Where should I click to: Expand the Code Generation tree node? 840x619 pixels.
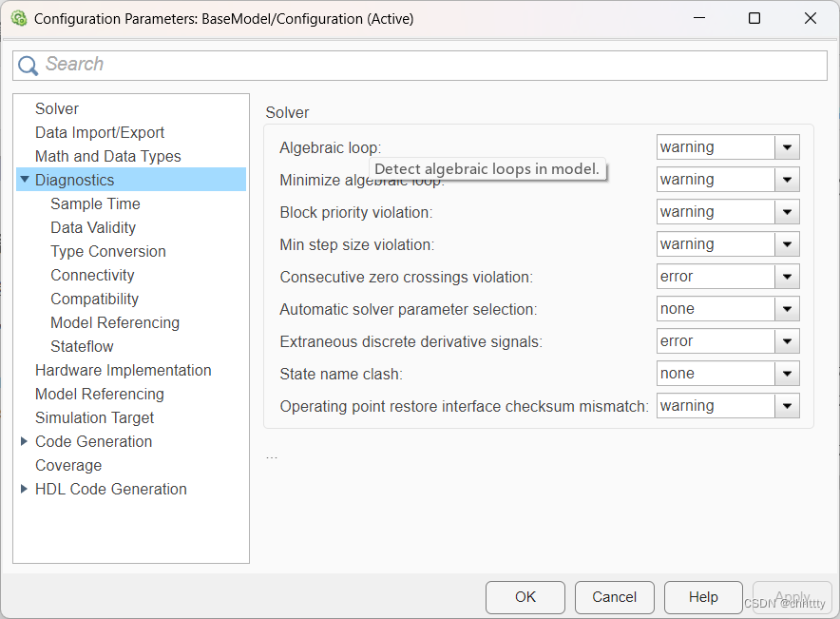[24, 441]
